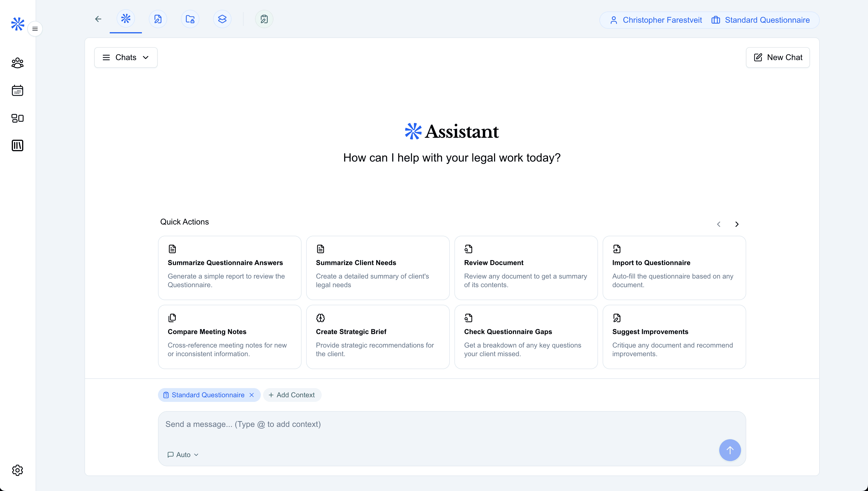The image size is (868, 491).
Task: Open the Auto mode dropdown
Action: click(183, 454)
